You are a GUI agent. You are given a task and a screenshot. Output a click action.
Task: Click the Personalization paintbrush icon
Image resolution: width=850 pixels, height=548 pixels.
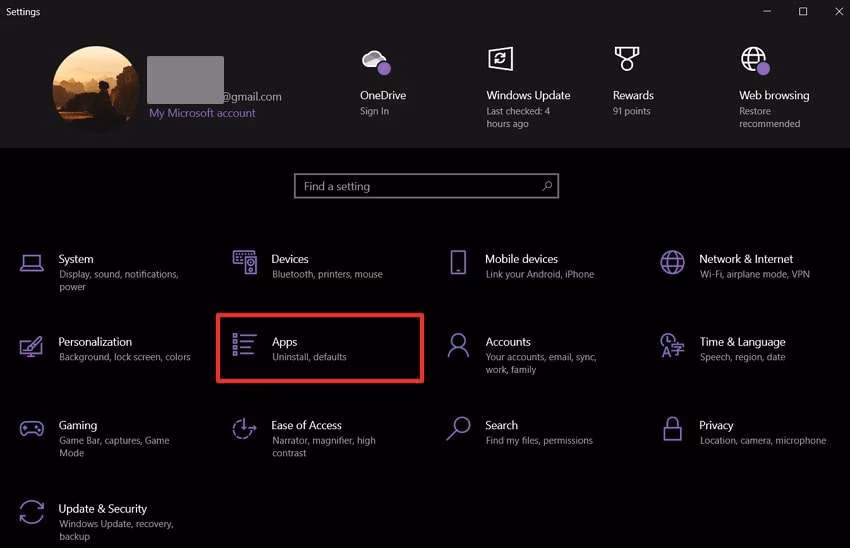pos(31,347)
